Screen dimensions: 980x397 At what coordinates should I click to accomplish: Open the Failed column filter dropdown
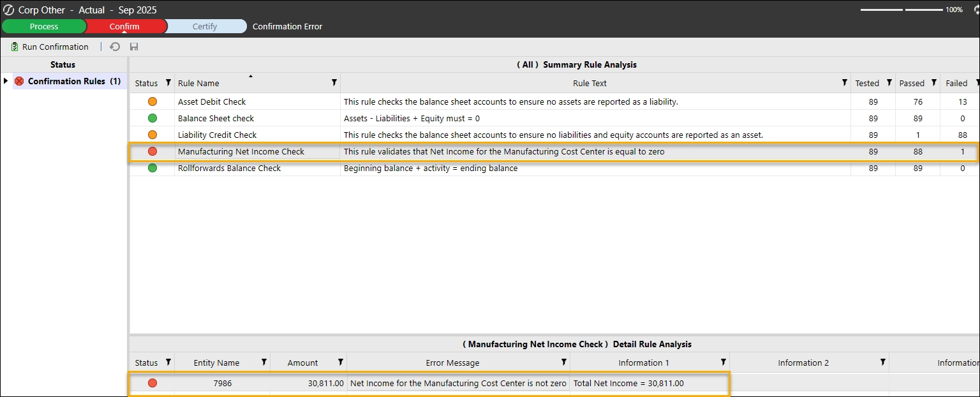(974, 83)
